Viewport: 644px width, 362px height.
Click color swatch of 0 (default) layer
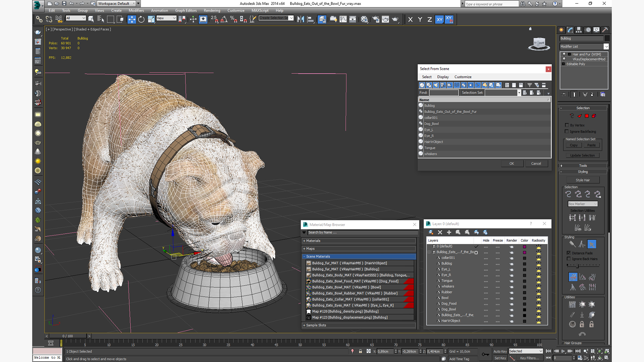pos(524,247)
